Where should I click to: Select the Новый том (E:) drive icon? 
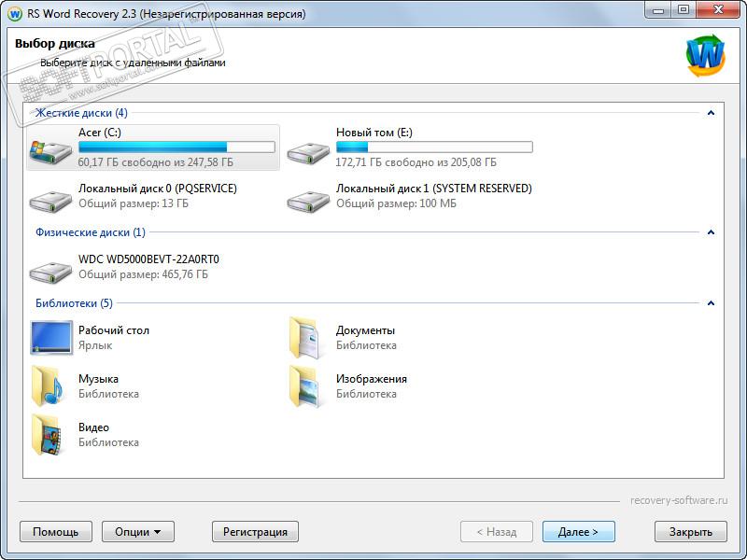308,153
